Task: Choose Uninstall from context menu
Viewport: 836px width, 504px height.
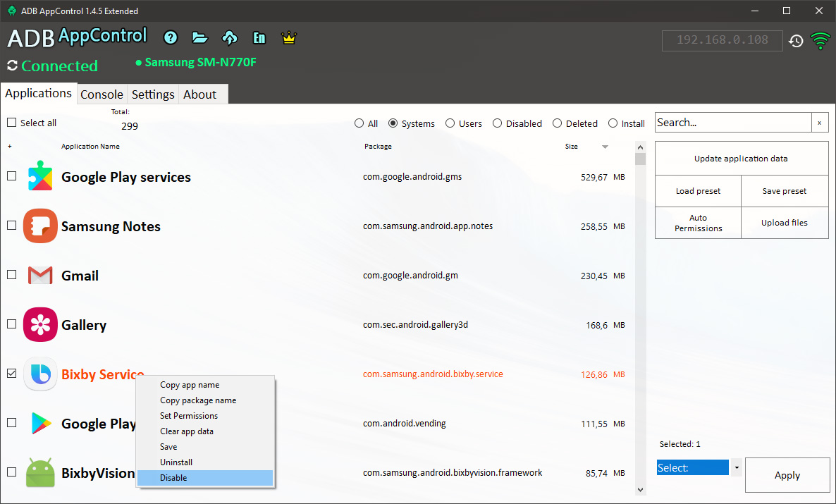Action: pos(205,462)
